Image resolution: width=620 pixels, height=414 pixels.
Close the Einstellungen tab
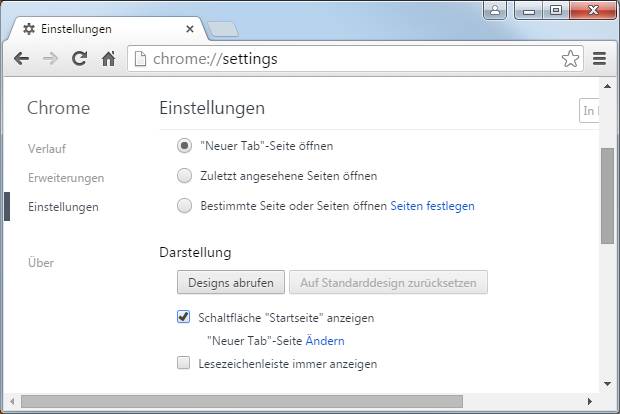coord(190,29)
